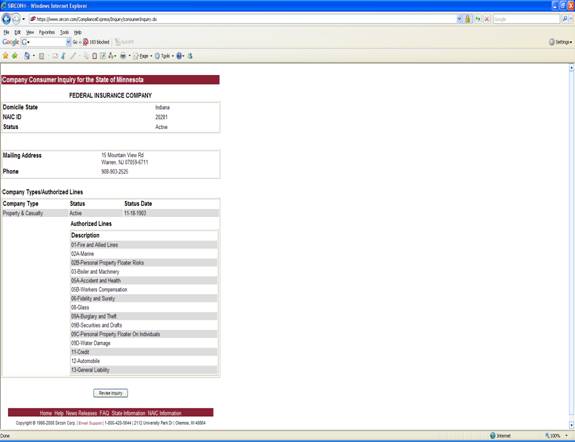Click the Stop loading red X icon
Screen dimensions: 575x442
487,19
